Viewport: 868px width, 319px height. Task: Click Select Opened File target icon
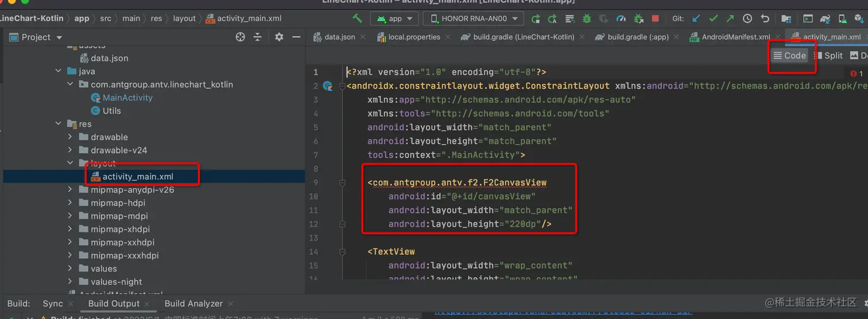[x=241, y=37]
